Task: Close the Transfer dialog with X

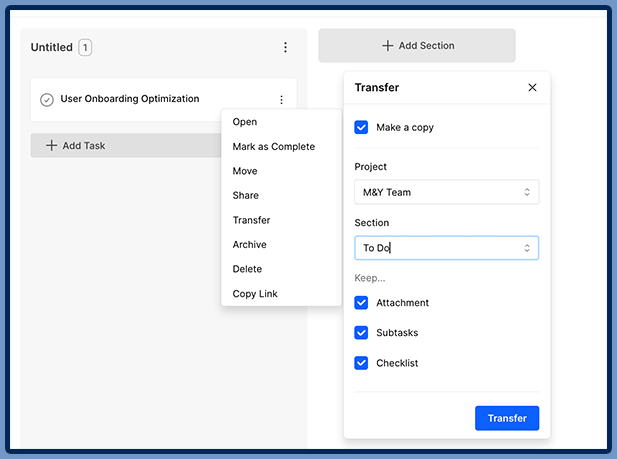Action: pos(532,88)
